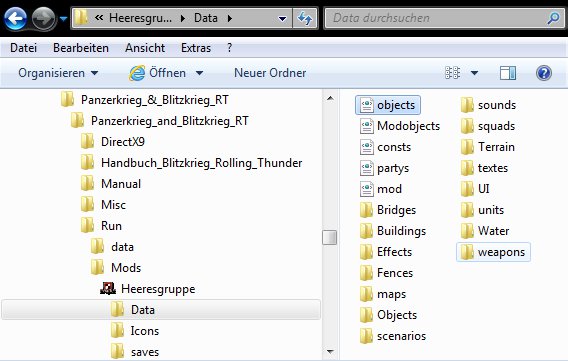Select the Modobjects file icon
This screenshot has width=568, height=361.
point(367,126)
